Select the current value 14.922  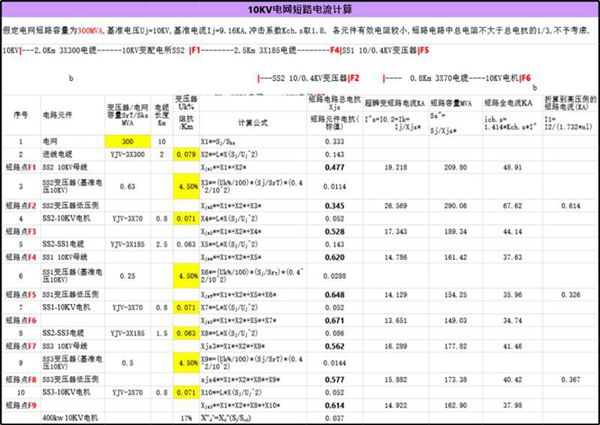(396, 405)
